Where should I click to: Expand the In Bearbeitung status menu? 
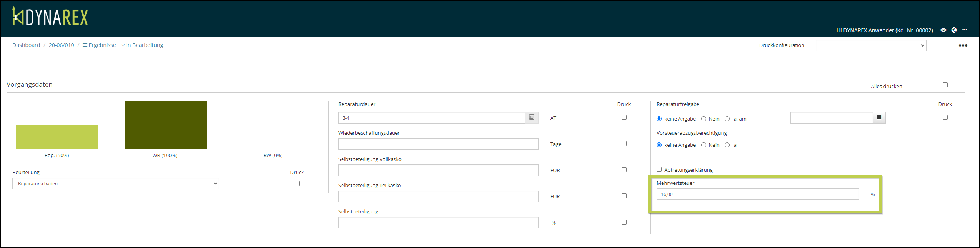(x=142, y=45)
